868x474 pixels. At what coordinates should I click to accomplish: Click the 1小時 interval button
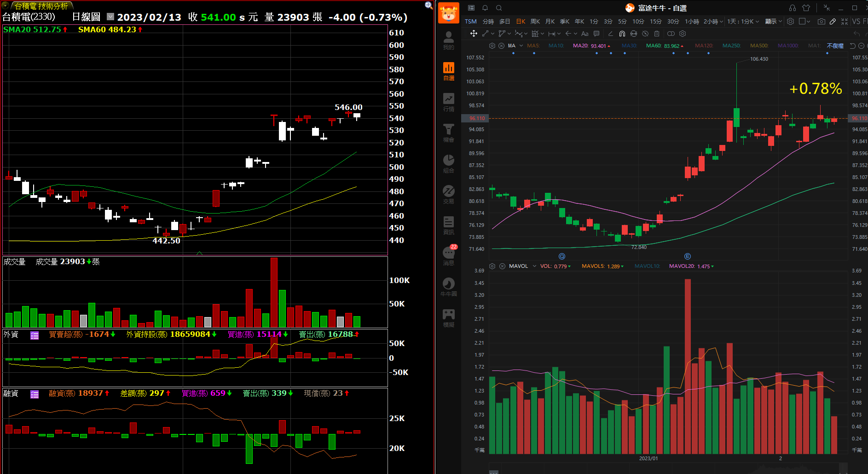pos(692,22)
